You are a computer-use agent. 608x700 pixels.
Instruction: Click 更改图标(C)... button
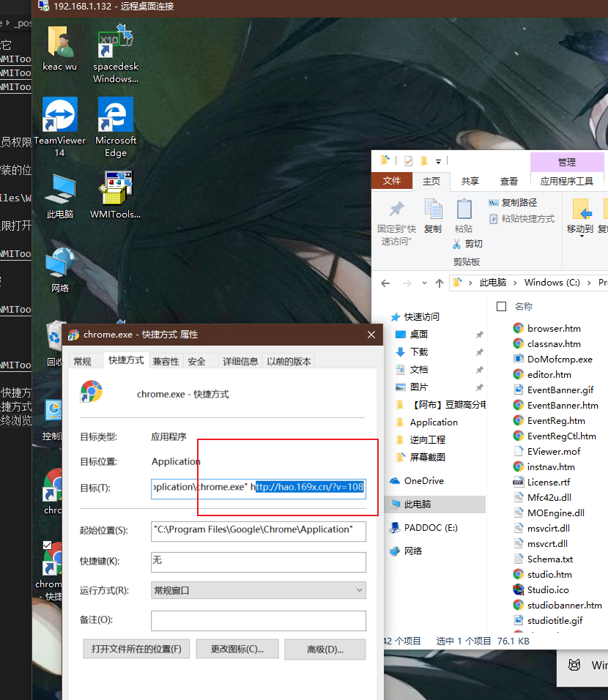tap(237, 649)
